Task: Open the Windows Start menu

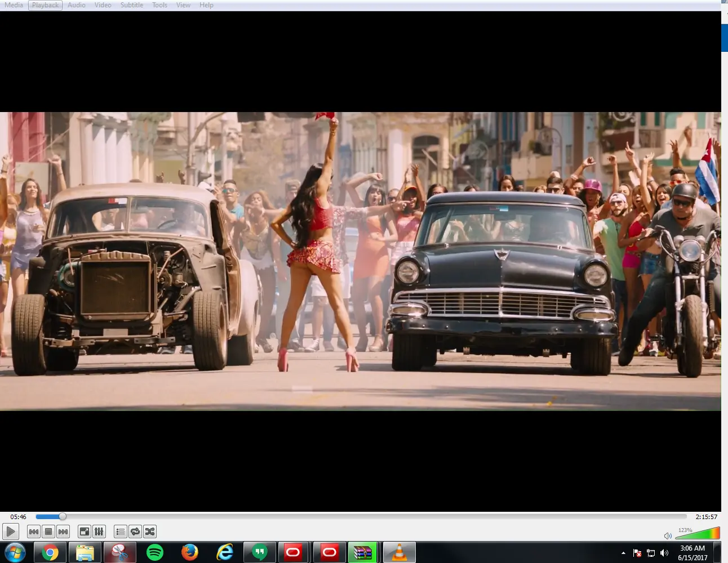Action: (15, 553)
